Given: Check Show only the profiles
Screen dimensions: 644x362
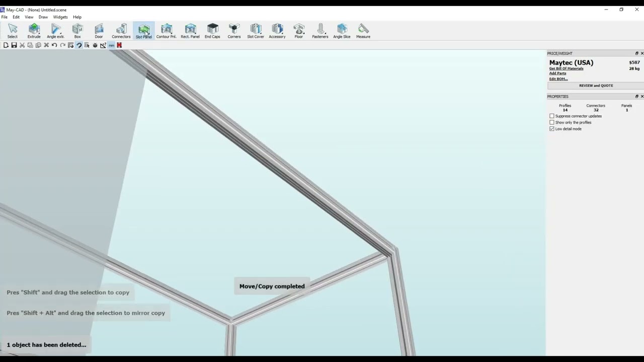Looking at the screenshot, I should (552, 123).
